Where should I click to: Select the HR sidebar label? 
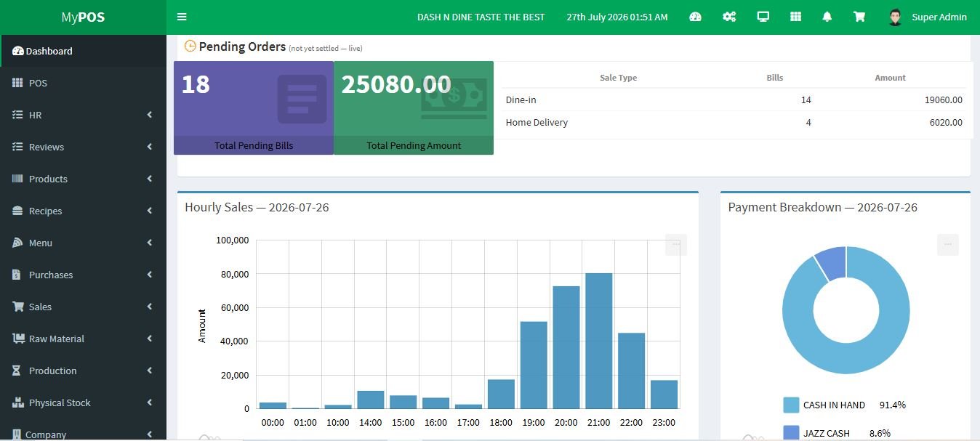point(35,115)
